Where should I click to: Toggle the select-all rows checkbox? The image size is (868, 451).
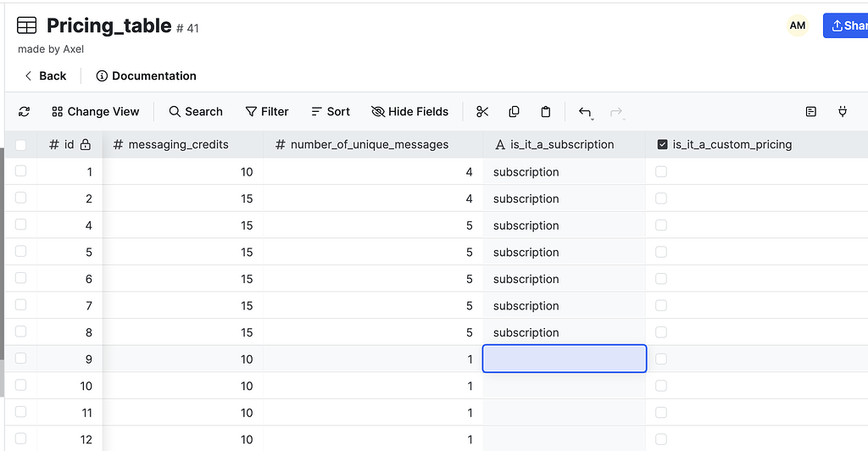point(21,145)
